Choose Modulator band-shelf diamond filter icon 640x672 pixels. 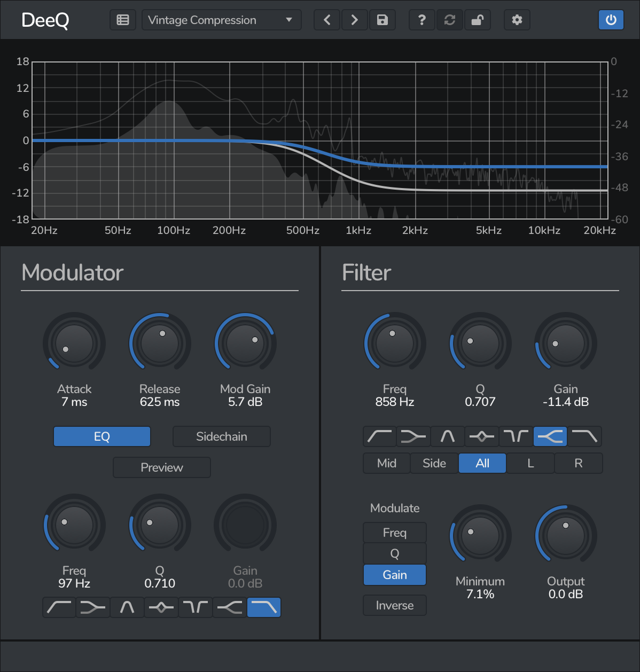[161, 607]
